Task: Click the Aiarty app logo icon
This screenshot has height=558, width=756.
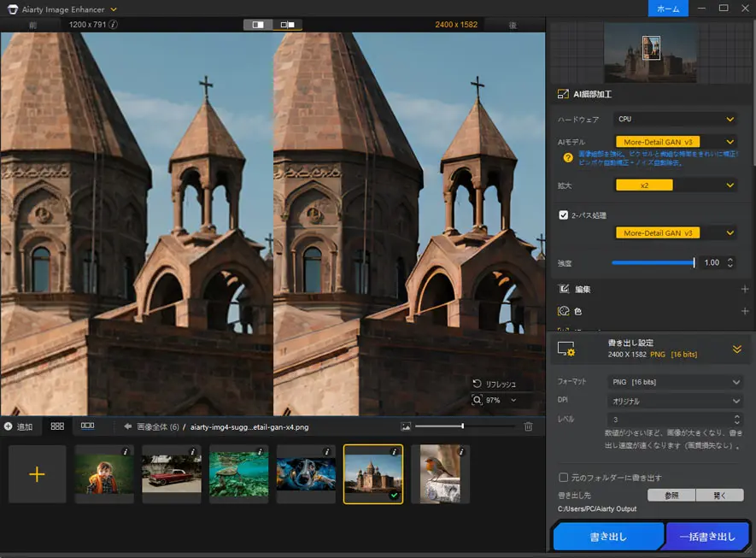Action: [13, 9]
